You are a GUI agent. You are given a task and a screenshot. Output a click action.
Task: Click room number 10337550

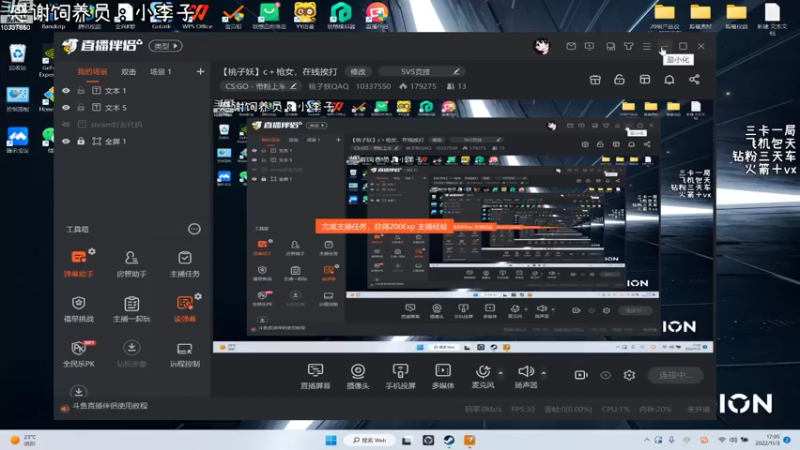(x=373, y=86)
